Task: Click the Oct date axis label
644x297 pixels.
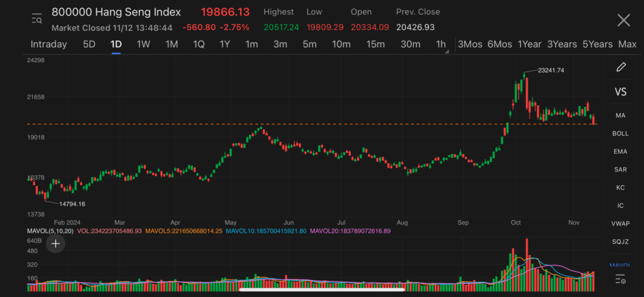Action: (516, 222)
